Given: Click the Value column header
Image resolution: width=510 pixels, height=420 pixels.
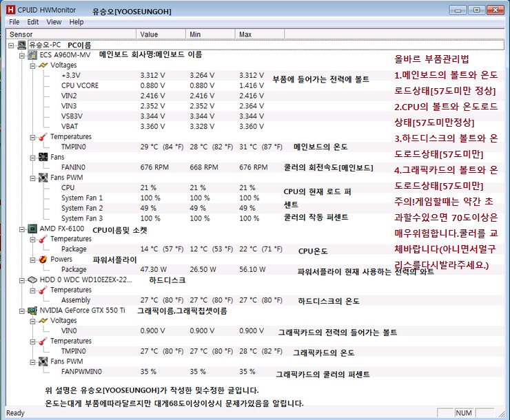Looking at the screenshot, I should coord(161,34).
